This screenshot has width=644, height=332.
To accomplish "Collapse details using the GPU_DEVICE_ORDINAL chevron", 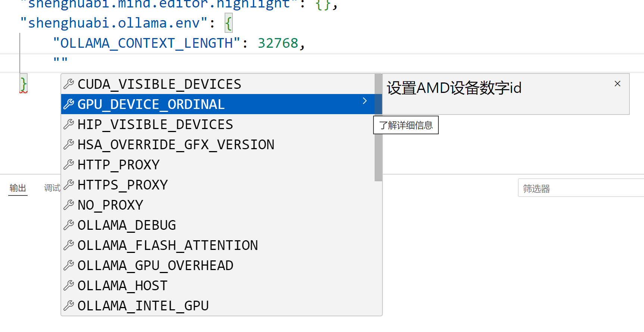I will (x=365, y=101).
